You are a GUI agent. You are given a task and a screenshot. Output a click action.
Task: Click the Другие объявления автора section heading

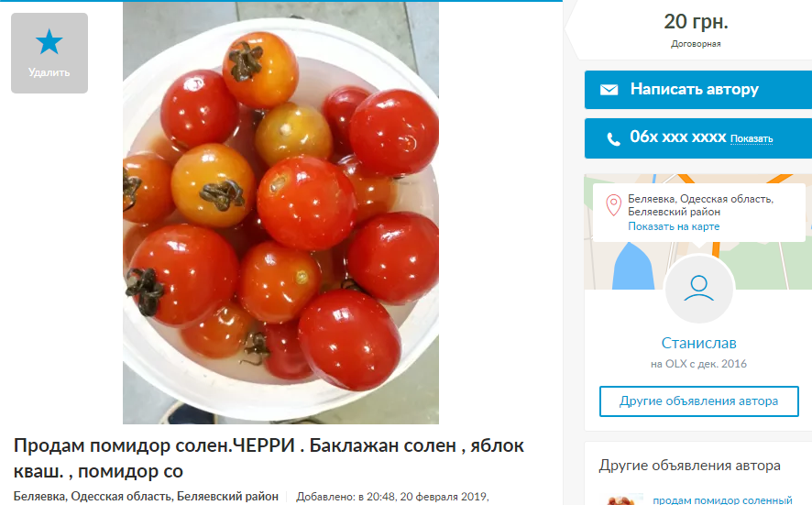[689, 465]
